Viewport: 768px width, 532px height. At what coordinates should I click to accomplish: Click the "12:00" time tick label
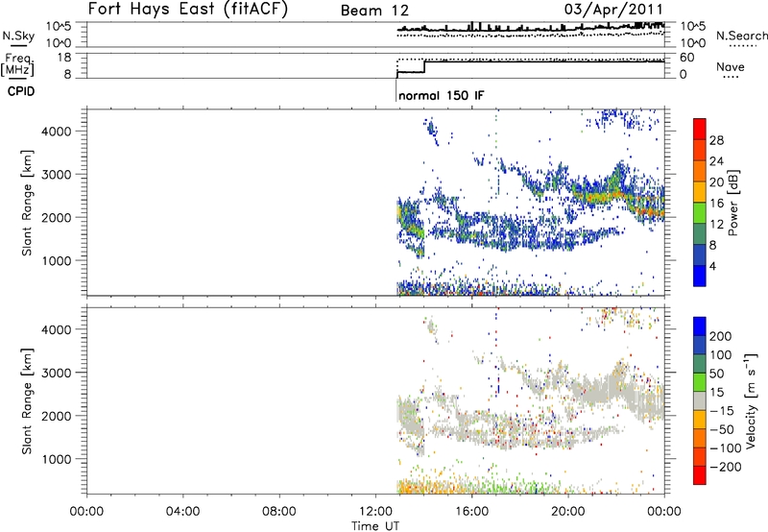[x=375, y=512]
